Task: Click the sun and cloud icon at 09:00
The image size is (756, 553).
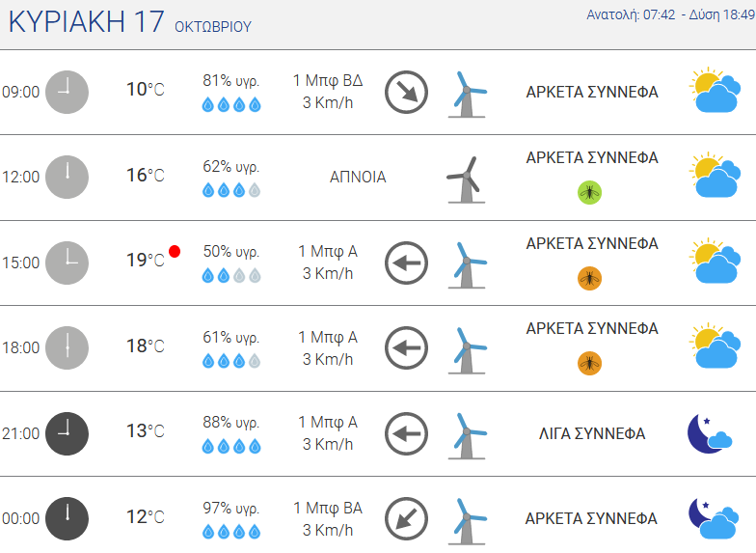Action: click(x=715, y=91)
